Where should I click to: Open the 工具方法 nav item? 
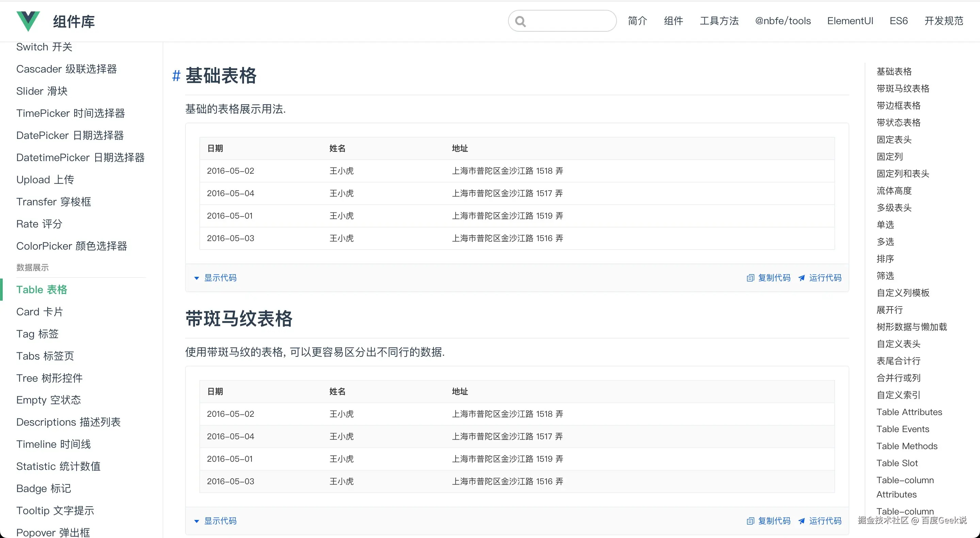pos(719,21)
